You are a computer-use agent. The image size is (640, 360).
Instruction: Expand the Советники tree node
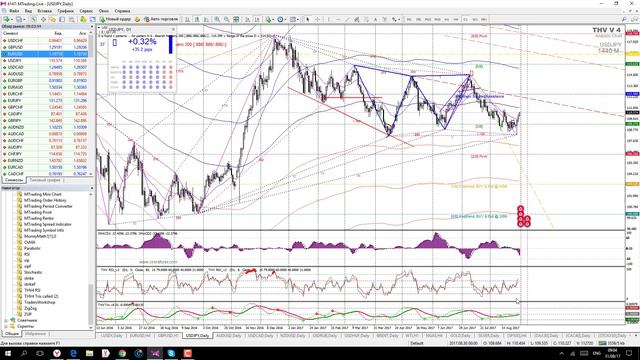[6, 320]
